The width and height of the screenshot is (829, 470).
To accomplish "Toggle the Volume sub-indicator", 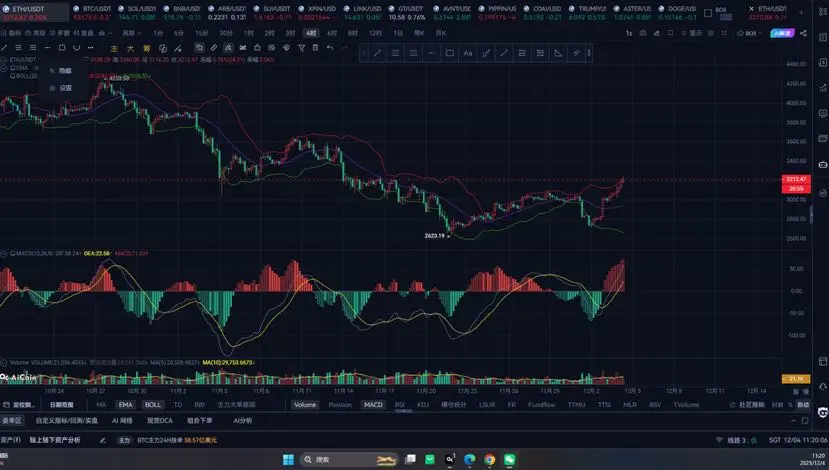I will (x=305, y=405).
